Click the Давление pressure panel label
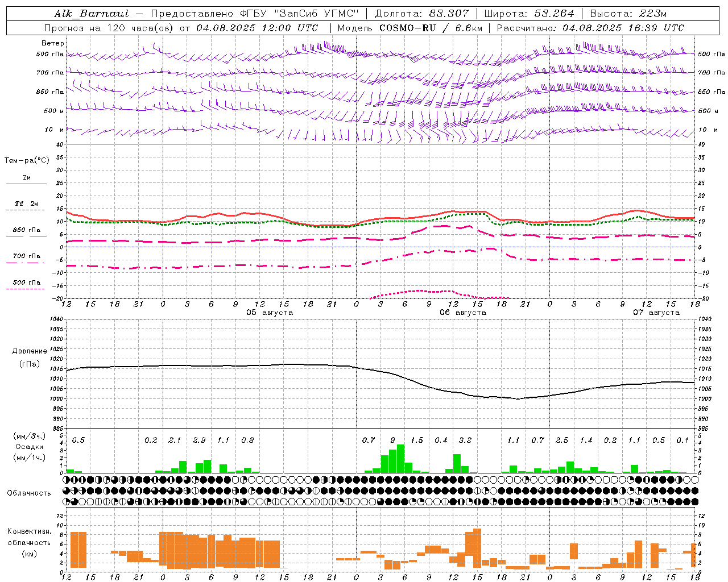728x582 pixels. tap(29, 351)
